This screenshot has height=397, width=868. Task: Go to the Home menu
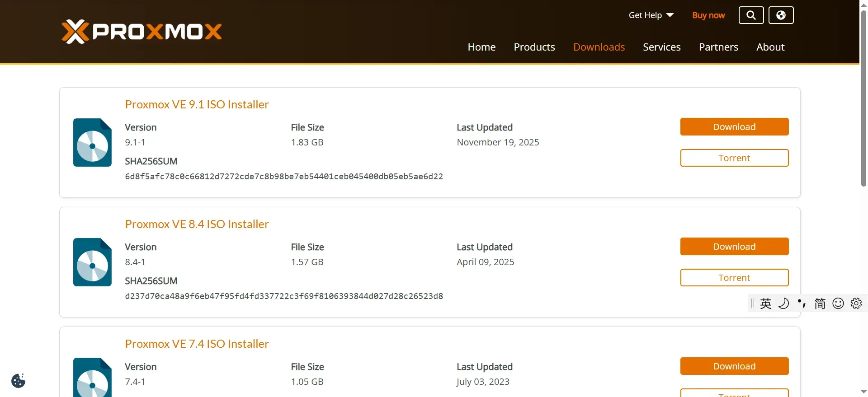[x=481, y=47]
